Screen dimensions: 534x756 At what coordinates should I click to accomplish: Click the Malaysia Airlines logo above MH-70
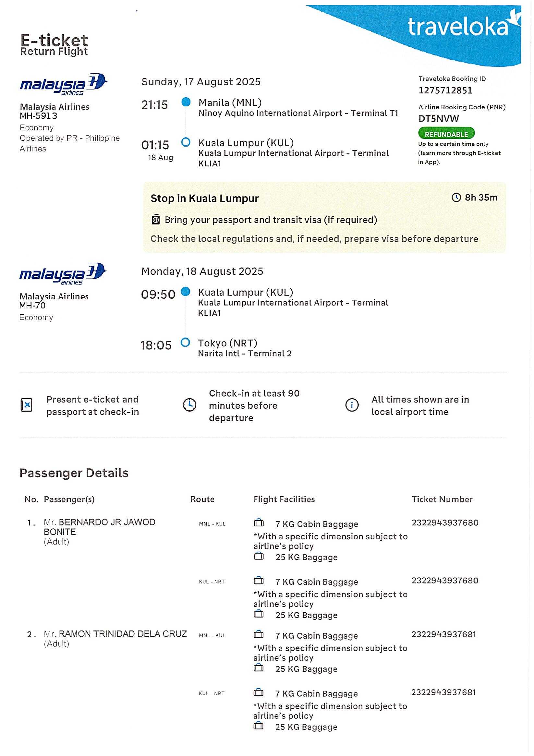63,274
